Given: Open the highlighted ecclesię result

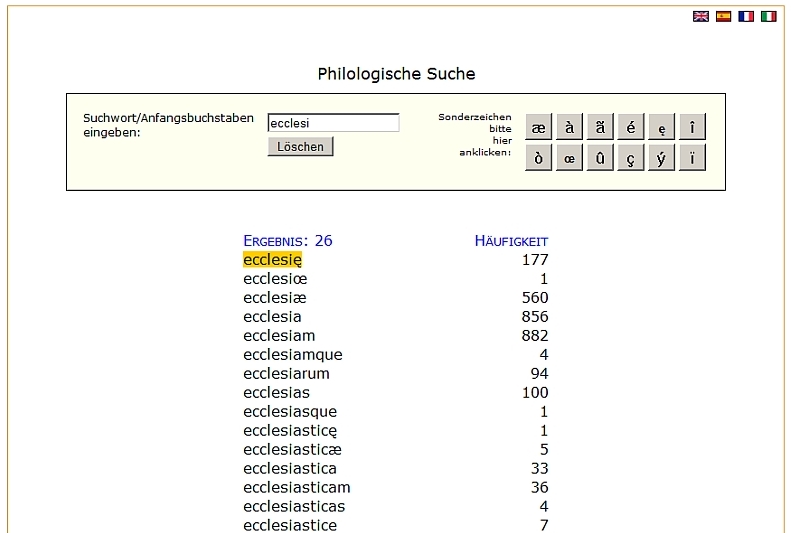Looking at the screenshot, I should [272, 260].
